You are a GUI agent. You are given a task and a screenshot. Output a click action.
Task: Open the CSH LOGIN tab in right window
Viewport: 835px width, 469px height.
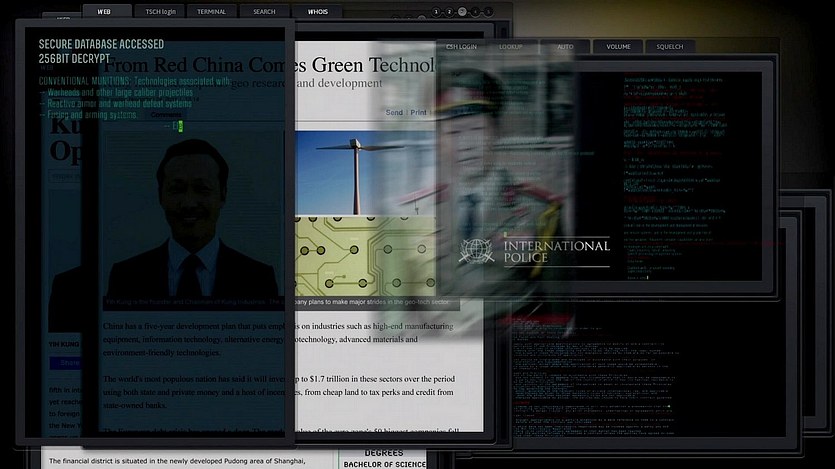pyautogui.click(x=461, y=47)
